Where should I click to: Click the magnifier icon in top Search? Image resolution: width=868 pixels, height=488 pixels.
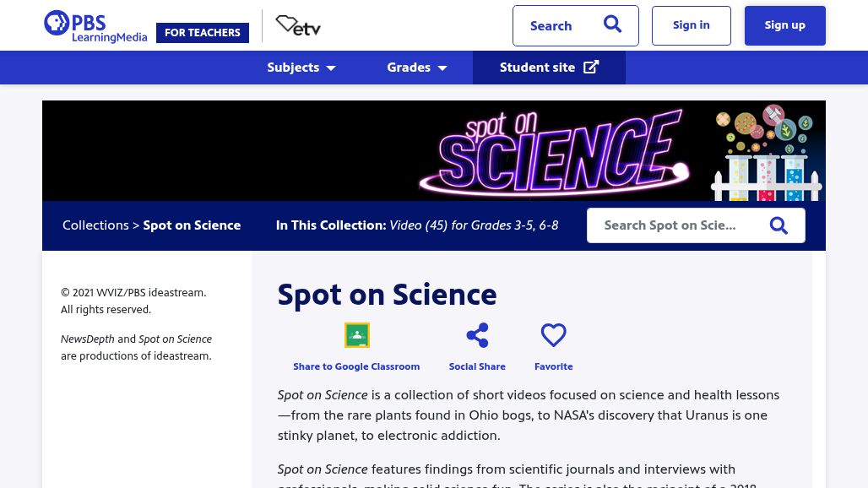pyautogui.click(x=613, y=25)
